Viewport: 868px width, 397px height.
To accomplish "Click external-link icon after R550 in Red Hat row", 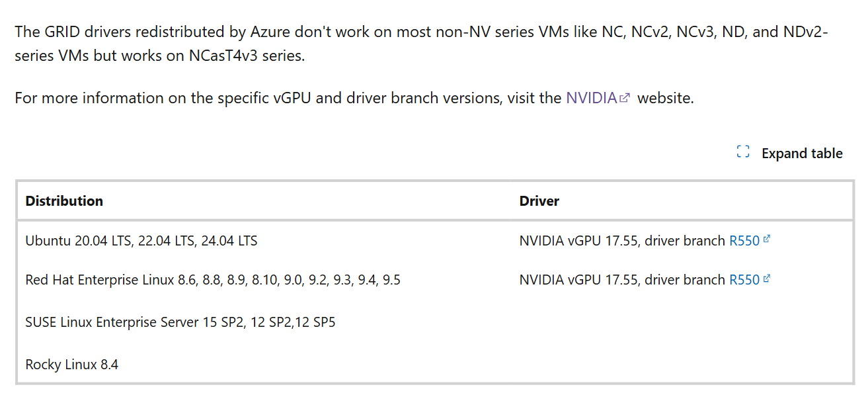I will [x=767, y=279].
